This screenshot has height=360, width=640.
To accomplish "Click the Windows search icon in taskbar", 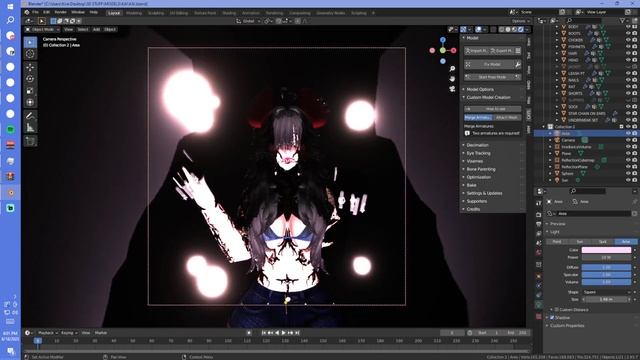I will [x=10, y=20].
